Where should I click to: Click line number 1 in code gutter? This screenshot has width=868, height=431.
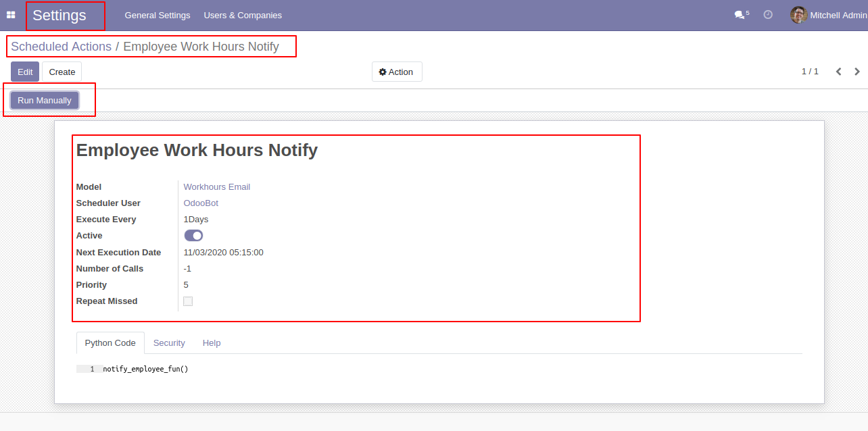pos(92,369)
